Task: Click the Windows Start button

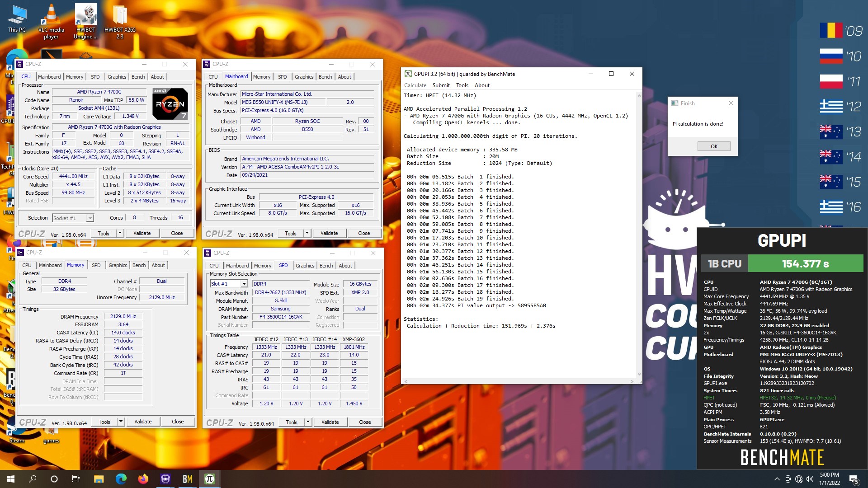Action: (11, 479)
